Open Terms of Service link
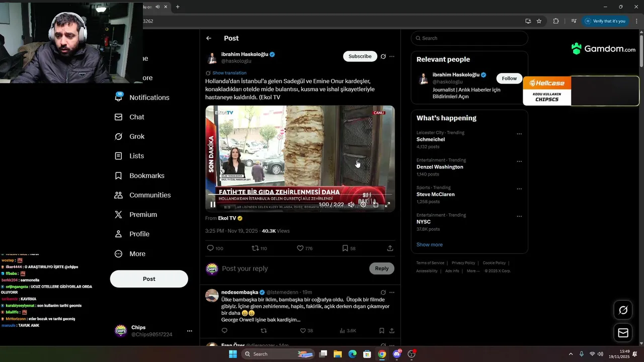The width and height of the screenshot is (644, 362). (430, 263)
